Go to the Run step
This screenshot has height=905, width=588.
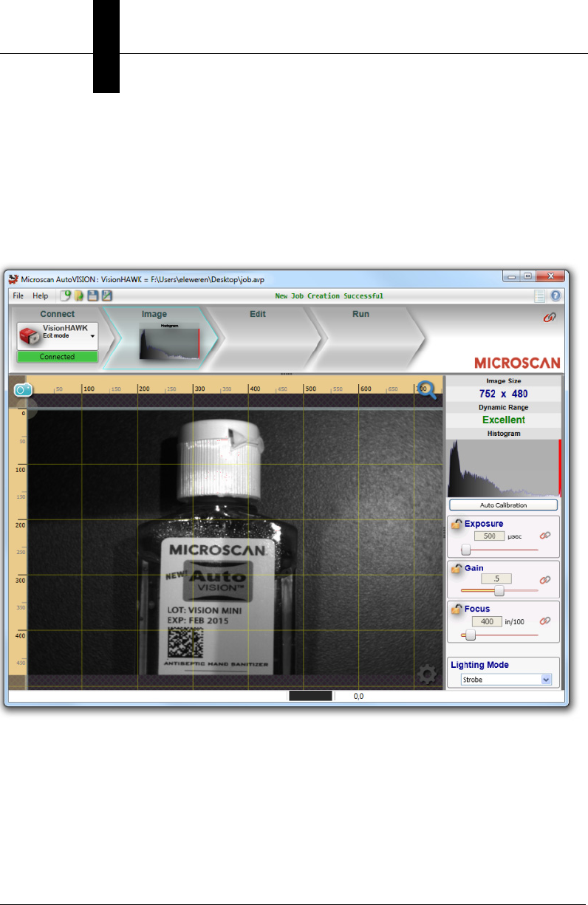pos(361,314)
